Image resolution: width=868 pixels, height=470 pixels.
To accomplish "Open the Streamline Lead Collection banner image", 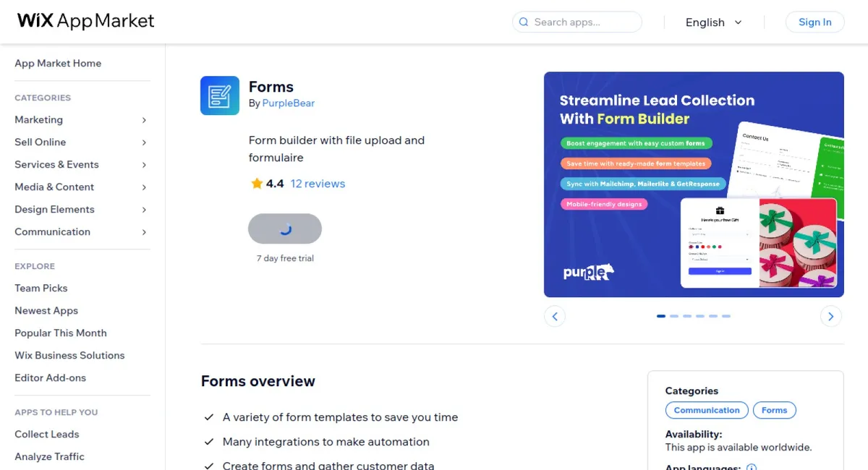I will tap(694, 184).
